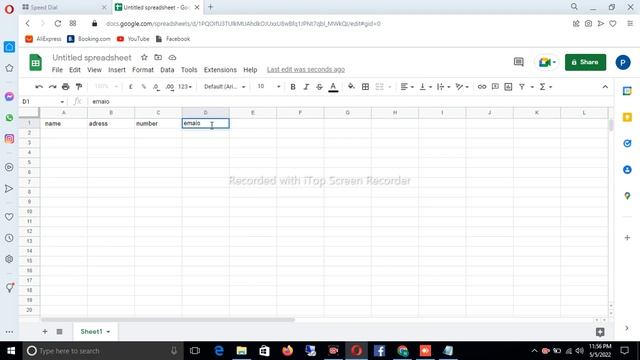Toggle strikethrough formatting
Screen dimensions: 640x360
(319, 87)
